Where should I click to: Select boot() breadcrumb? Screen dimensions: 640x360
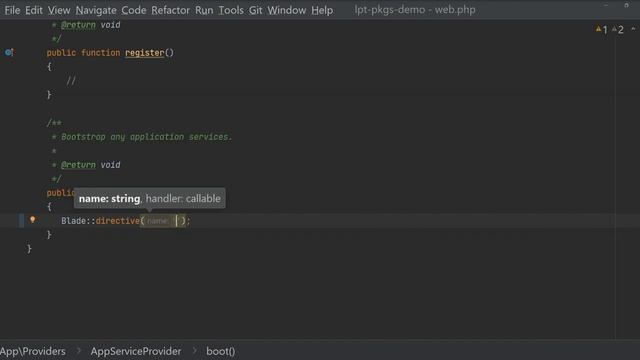pyautogui.click(x=220, y=351)
